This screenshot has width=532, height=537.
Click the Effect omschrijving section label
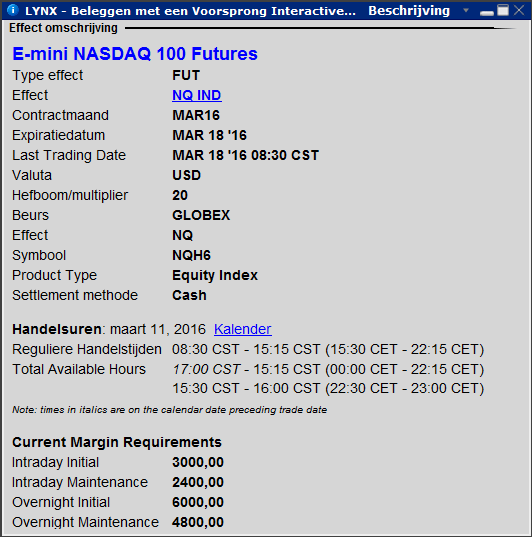(x=63, y=28)
